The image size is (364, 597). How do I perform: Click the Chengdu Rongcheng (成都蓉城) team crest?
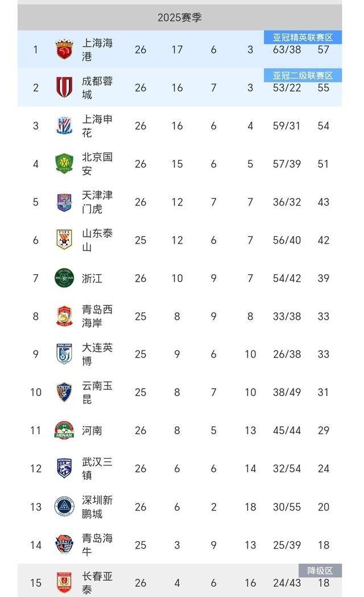64,88
